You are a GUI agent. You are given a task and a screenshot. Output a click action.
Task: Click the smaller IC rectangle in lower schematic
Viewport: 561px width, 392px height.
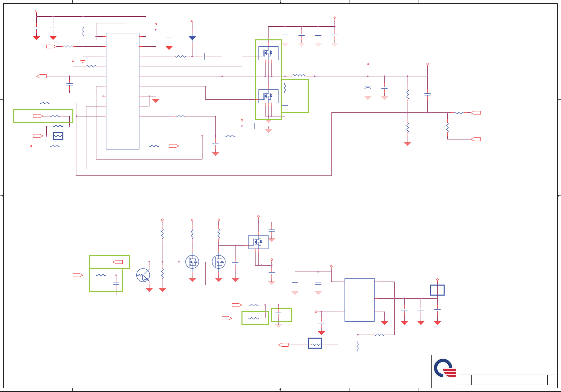point(360,300)
